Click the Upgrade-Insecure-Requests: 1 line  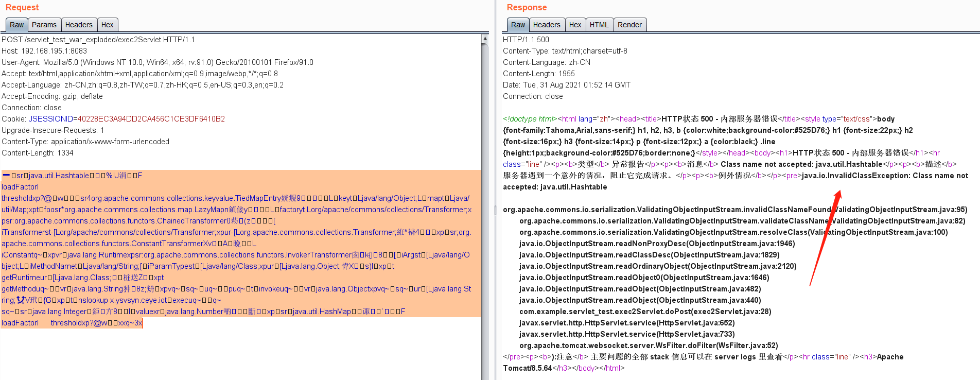(x=53, y=130)
